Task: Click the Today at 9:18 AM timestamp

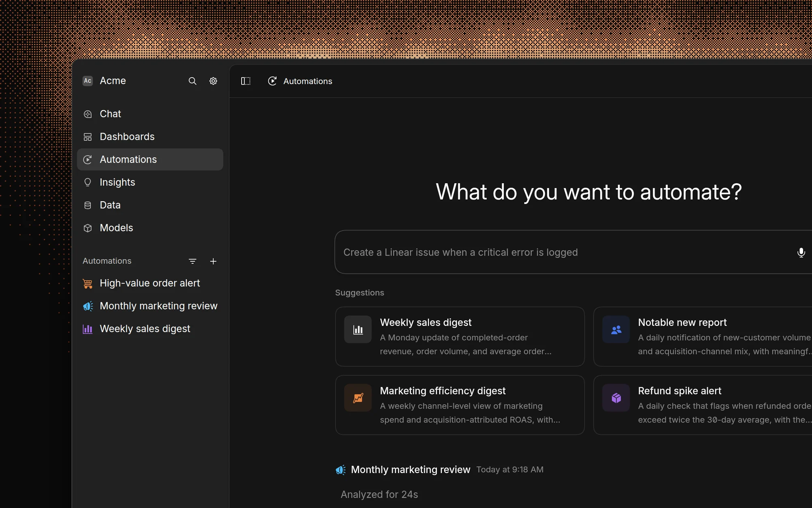Action: pos(510,470)
